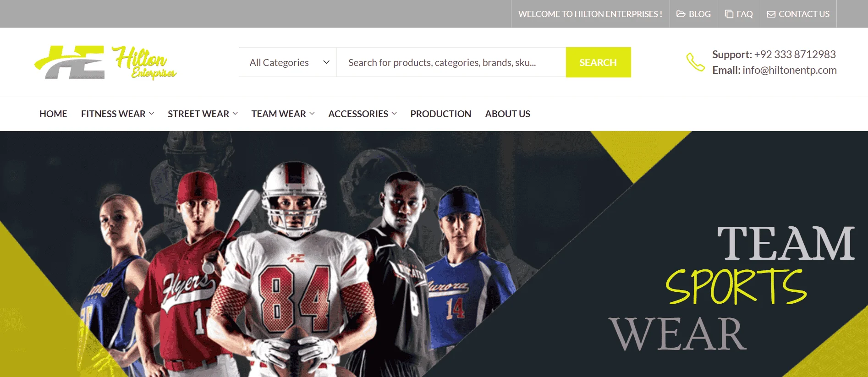Image resolution: width=868 pixels, height=377 pixels.
Task: Click the Blog folder icon
Action: click(681, 14)
